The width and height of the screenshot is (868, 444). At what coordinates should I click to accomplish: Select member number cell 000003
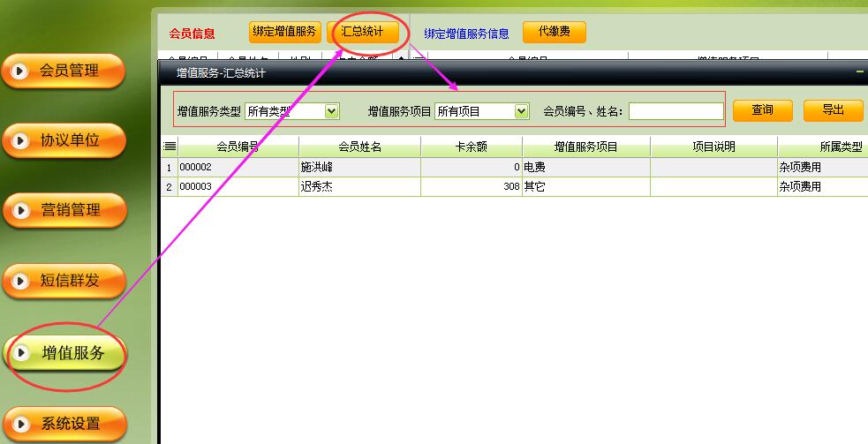(x=238, y=186)
